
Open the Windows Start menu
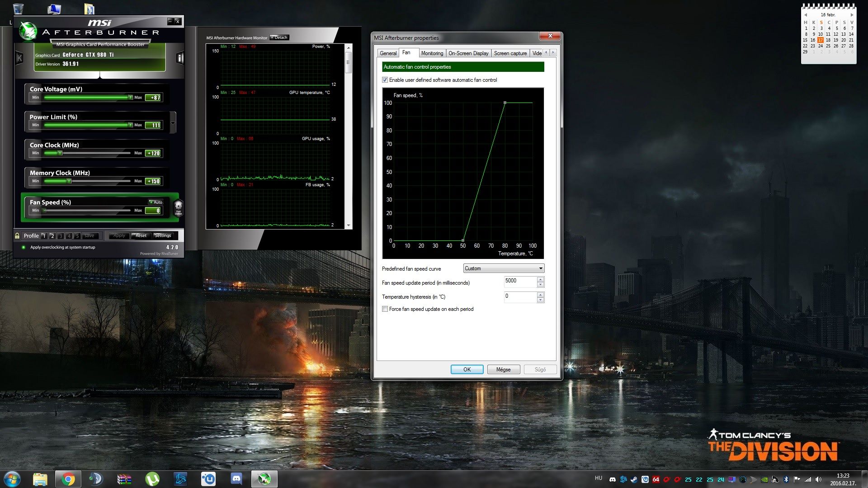(x=12, y=479)
